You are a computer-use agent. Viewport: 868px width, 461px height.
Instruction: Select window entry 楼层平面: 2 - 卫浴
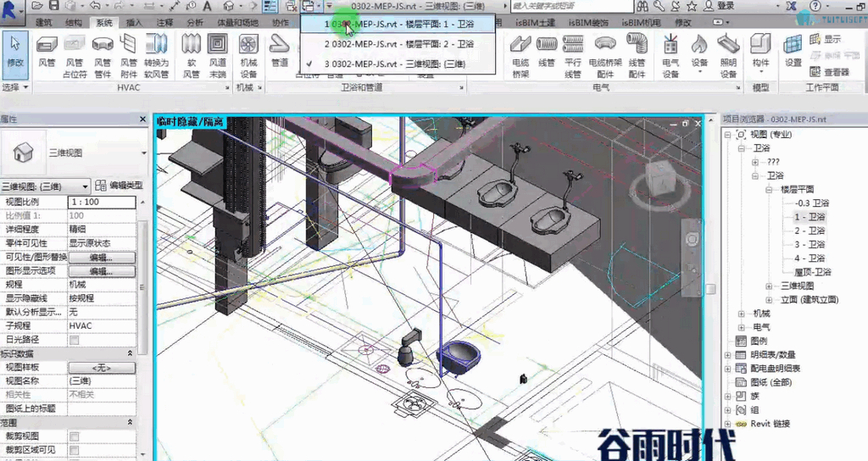click(398, 44)
